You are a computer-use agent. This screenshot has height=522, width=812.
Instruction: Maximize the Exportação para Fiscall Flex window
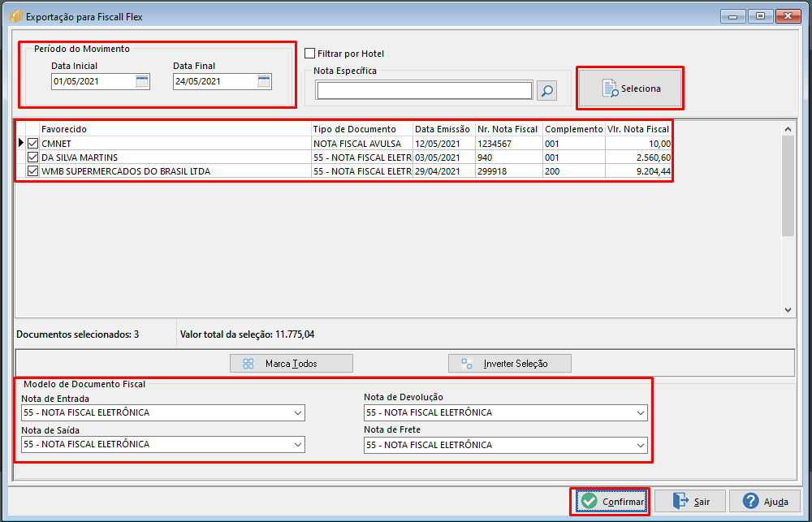[760, 16]
